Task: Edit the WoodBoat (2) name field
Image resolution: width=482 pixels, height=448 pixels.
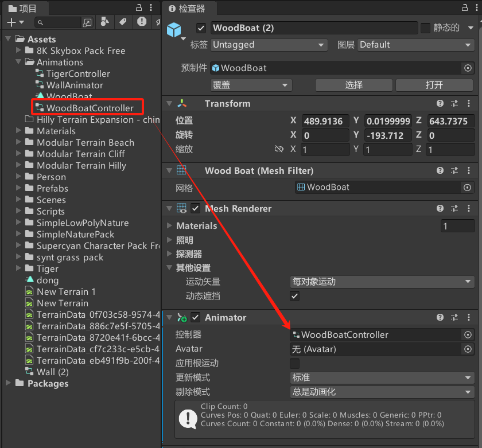Action: click(x=314, y=28)
